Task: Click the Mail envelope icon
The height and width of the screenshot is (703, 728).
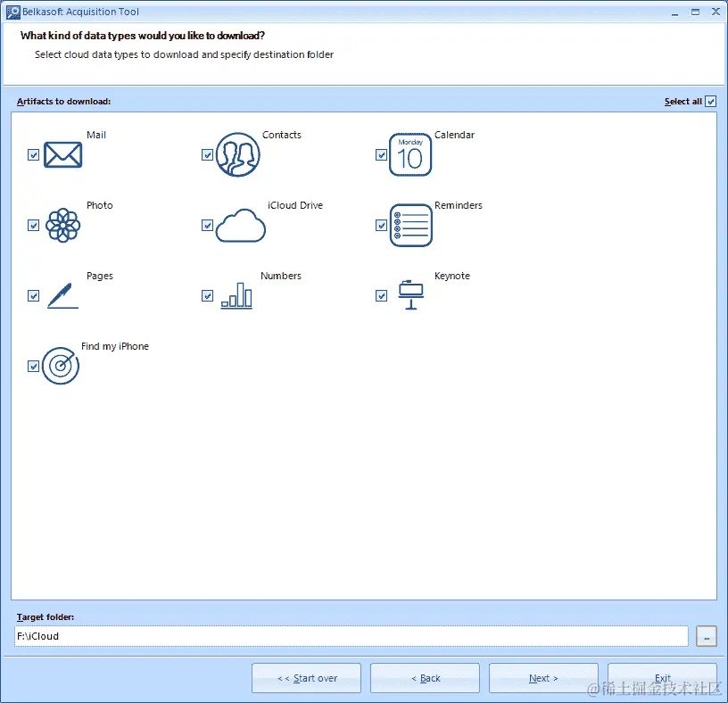Action: (62, 154)
